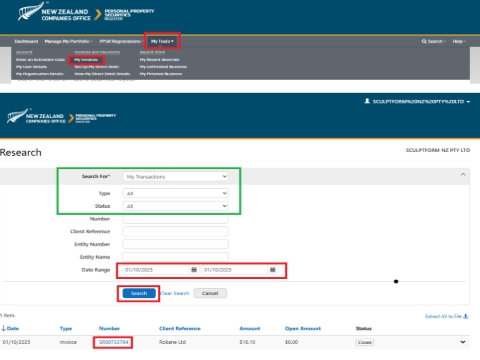Image resolution: width=480 pixels, height=360 pixels.
Task: Expand the invoice row details chevron
Action: [x=463, y=342]
